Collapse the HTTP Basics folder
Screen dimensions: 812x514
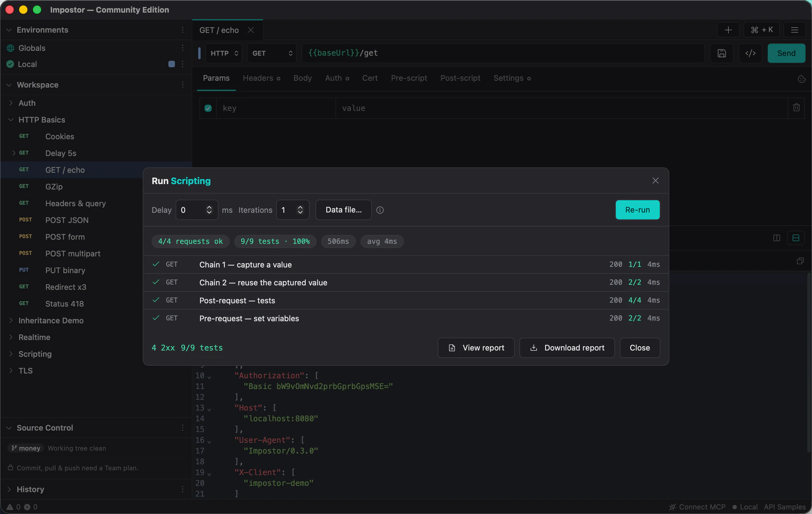11,120
